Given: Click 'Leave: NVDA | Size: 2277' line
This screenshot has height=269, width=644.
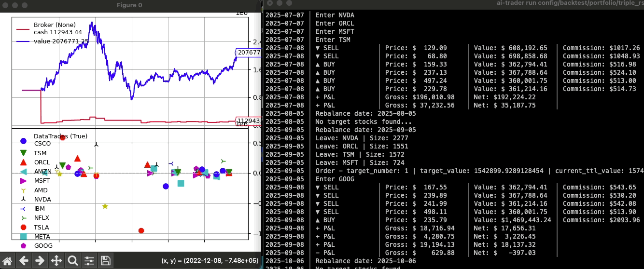Looking at the screenshot, I should click(362, 138).
